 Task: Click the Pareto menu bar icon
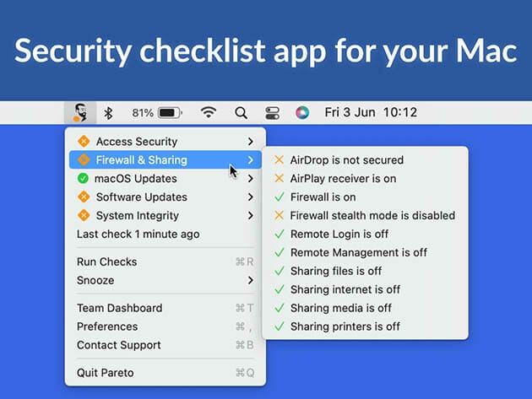click(x=79, y=112)
